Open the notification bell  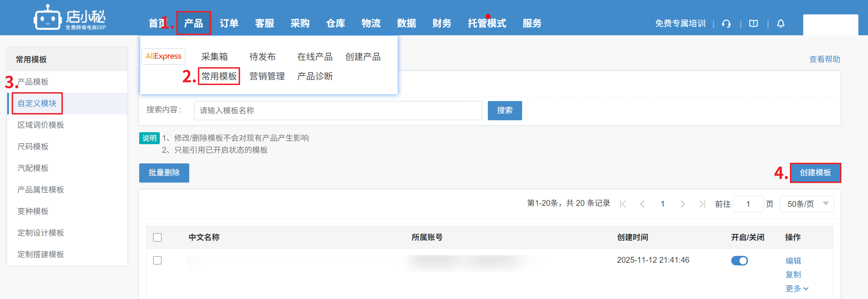pos(781,24)
